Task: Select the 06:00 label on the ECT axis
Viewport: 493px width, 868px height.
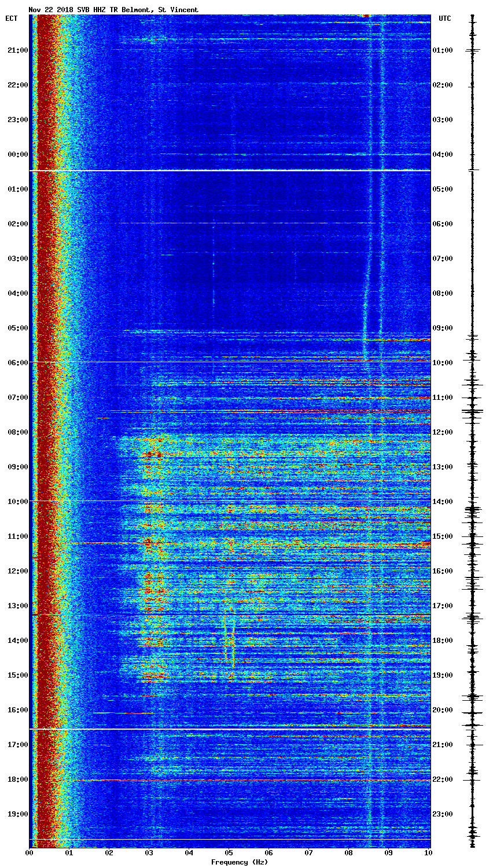Action: (x=17, y=363)
